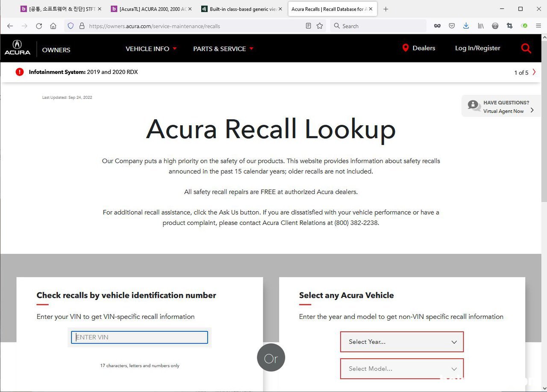Open the tracking protection shield
Viewport: 547px width, 392px height.
click(x=71, y=26)
